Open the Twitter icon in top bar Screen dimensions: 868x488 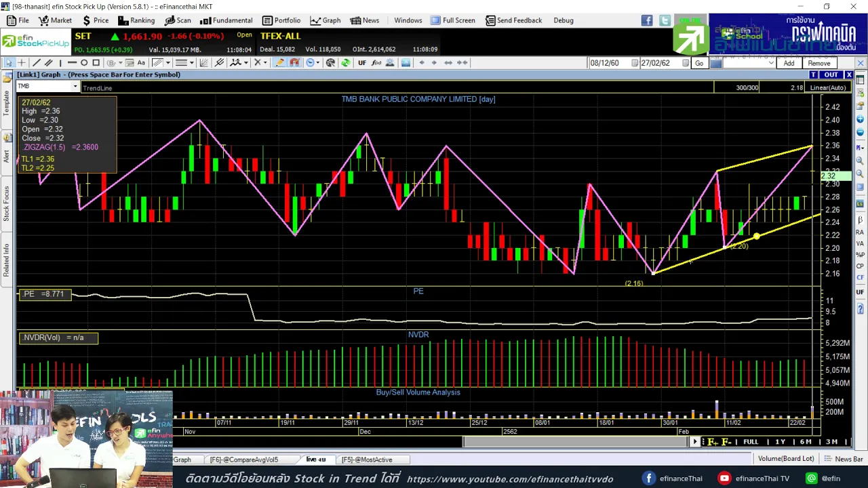(665, 20)
